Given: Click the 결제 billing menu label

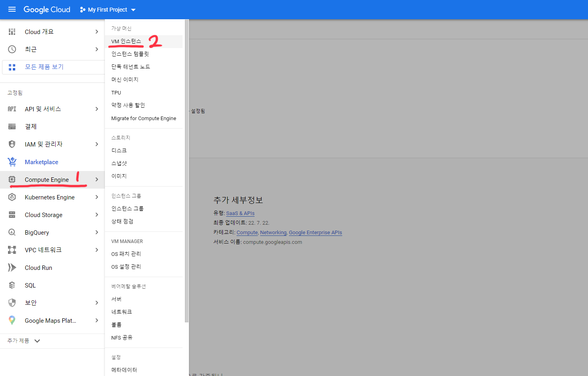Looking at the screenshot, I should pyautogui.click(x=31, y=127).
